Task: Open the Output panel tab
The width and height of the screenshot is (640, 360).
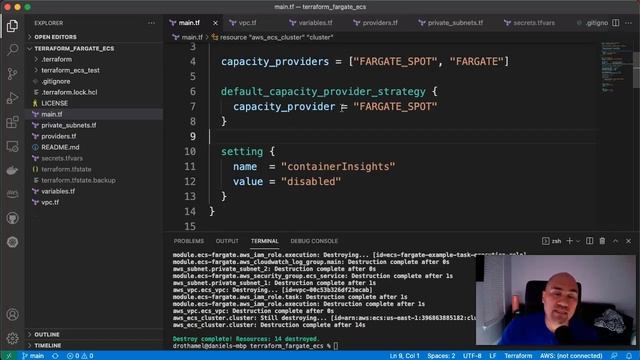Action: point(227,241)
